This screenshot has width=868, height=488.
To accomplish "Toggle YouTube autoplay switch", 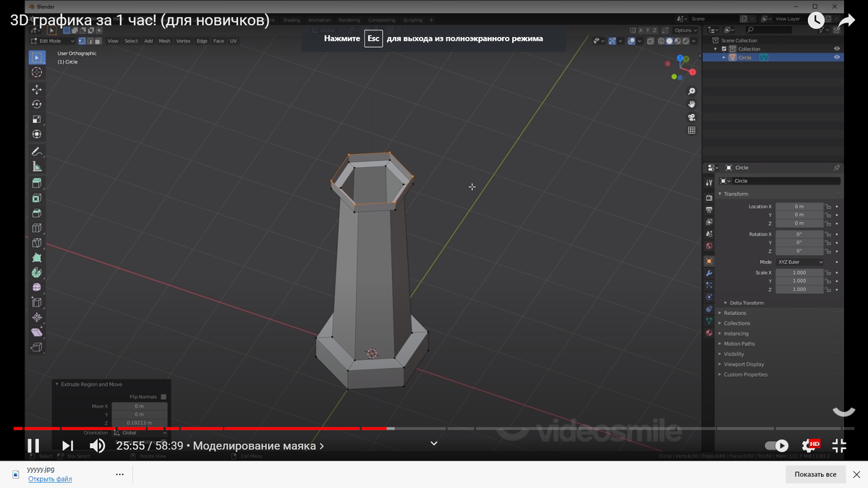I will (x=776, y=446).
